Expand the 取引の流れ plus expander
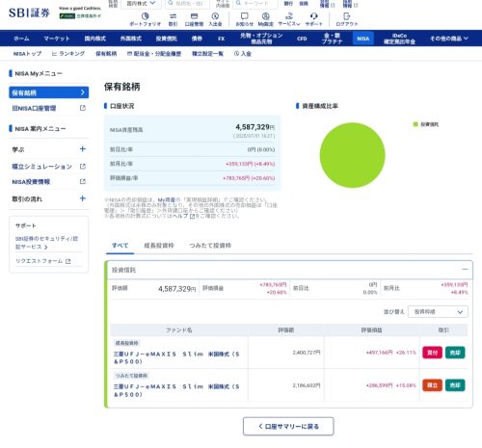The image size is (482, 448). coord(83,198)
